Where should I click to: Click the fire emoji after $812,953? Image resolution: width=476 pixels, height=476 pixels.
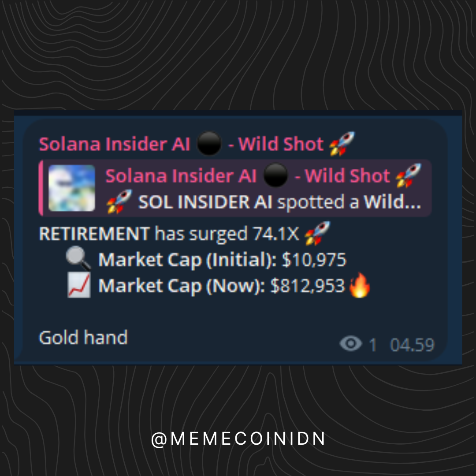click(360, 285)
